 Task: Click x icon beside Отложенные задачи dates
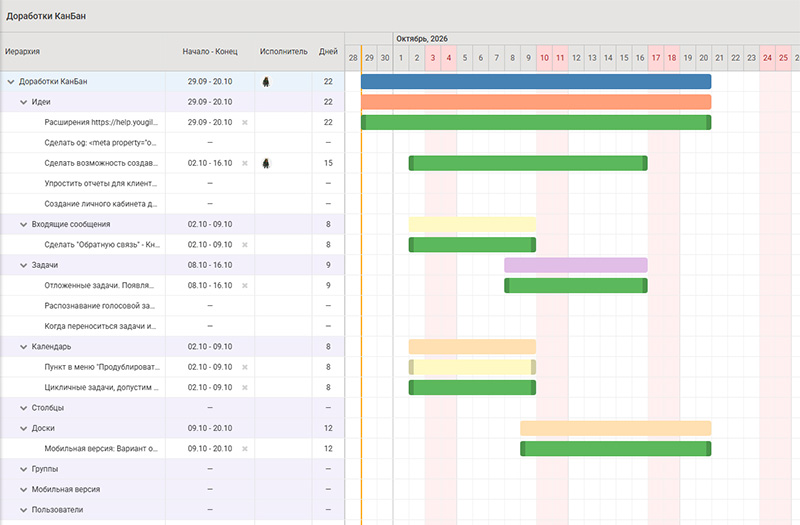245,286
